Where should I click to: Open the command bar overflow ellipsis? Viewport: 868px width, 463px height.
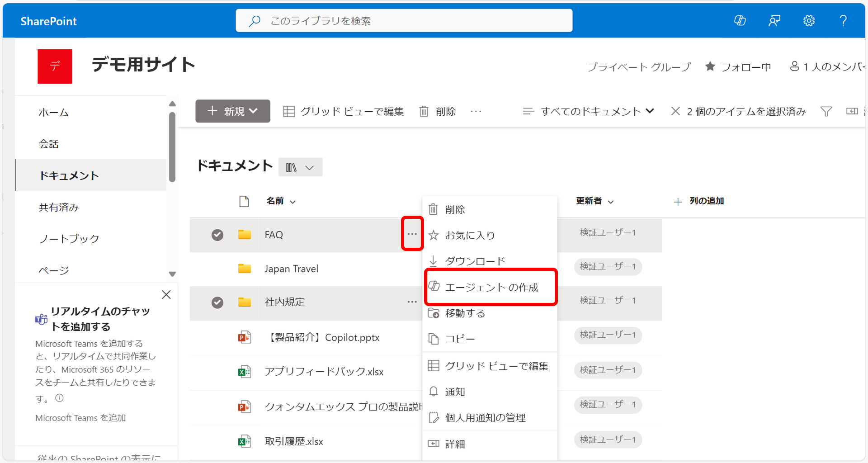[x=476, y=111]
